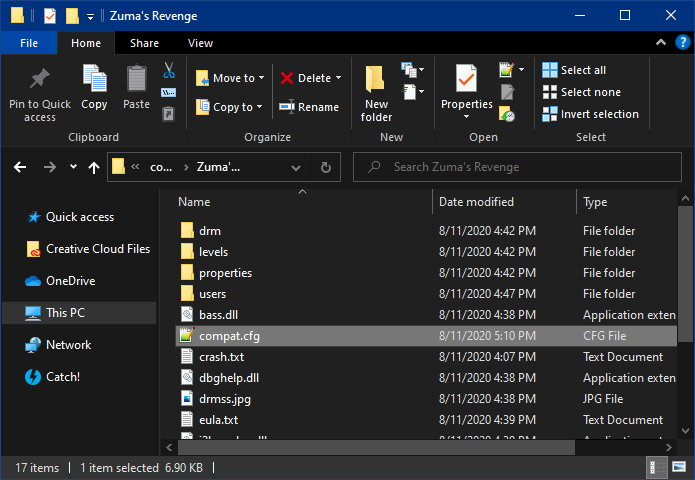
Task: Click Select all
Action: (574, 70)
